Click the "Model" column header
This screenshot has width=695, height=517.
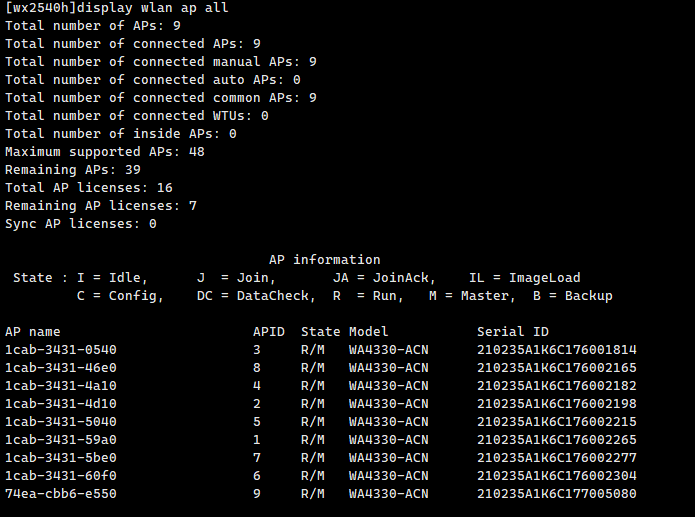(369, 332)
